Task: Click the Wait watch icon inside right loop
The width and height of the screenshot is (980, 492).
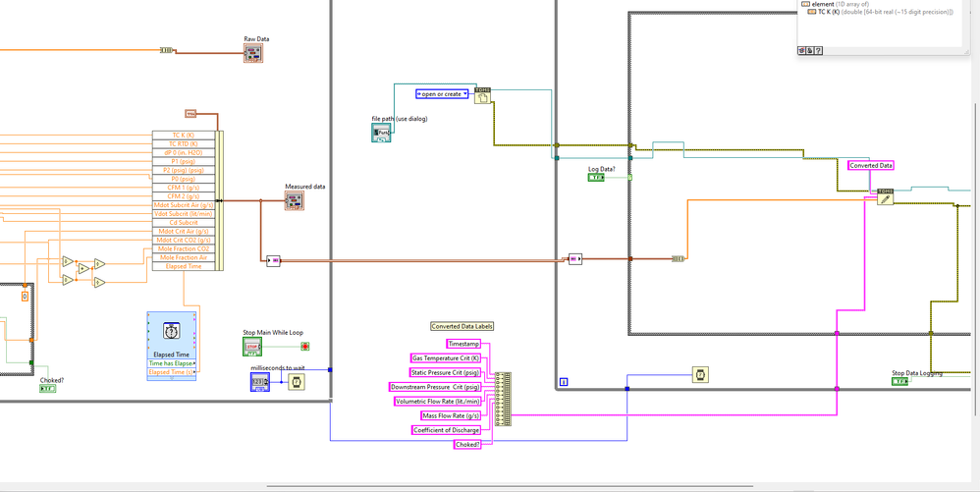Action: [x=700, y=375]
